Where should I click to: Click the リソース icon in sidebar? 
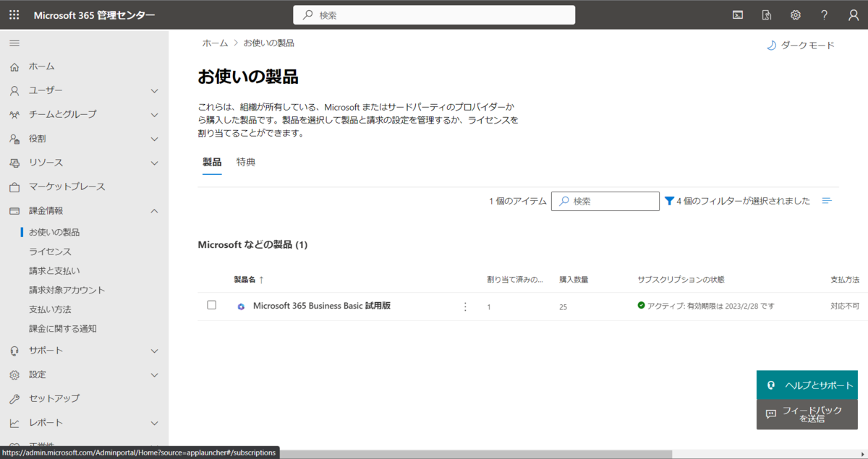(14, 163)
